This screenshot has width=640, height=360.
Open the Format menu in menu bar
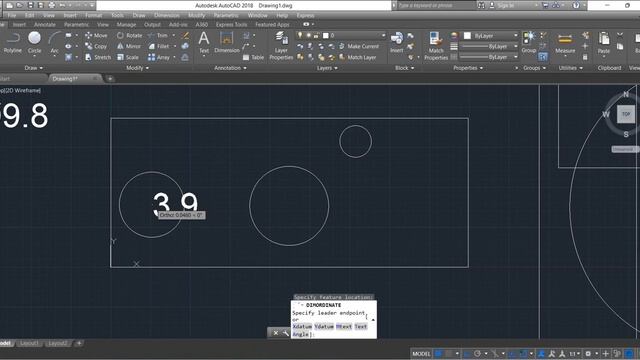(93, 16)
